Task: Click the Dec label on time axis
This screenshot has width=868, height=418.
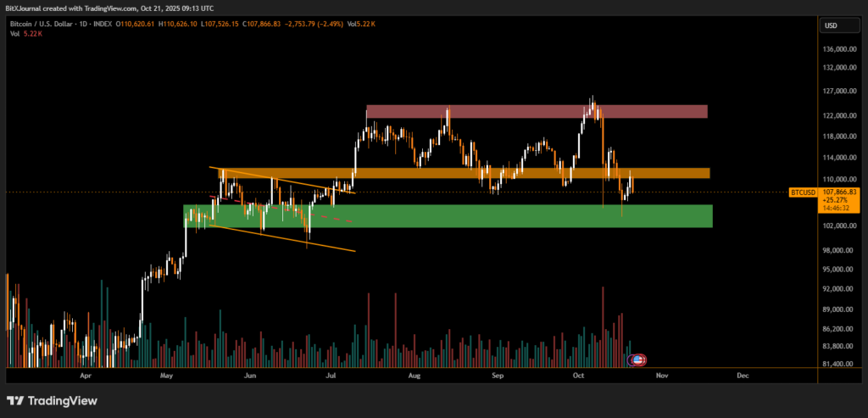Action: pyautogui.click(x=742, y=374)
